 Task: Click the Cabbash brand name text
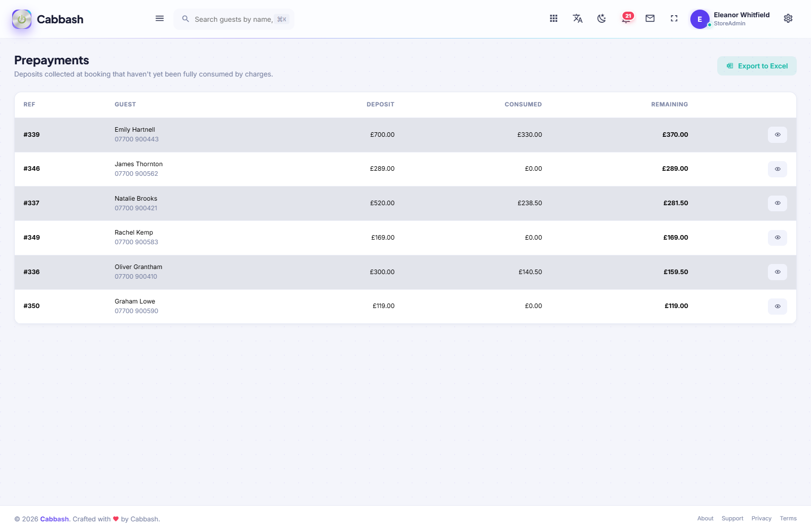pyautogui.click(x=60, y=19)
